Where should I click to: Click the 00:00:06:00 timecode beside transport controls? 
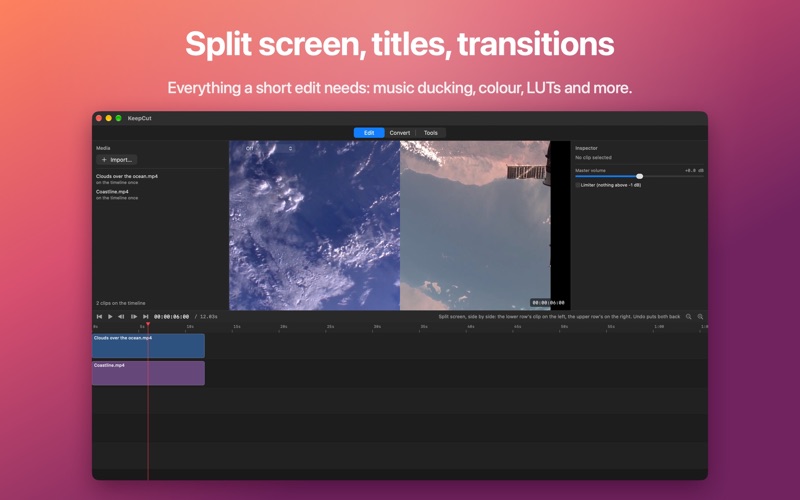(171, 316)
